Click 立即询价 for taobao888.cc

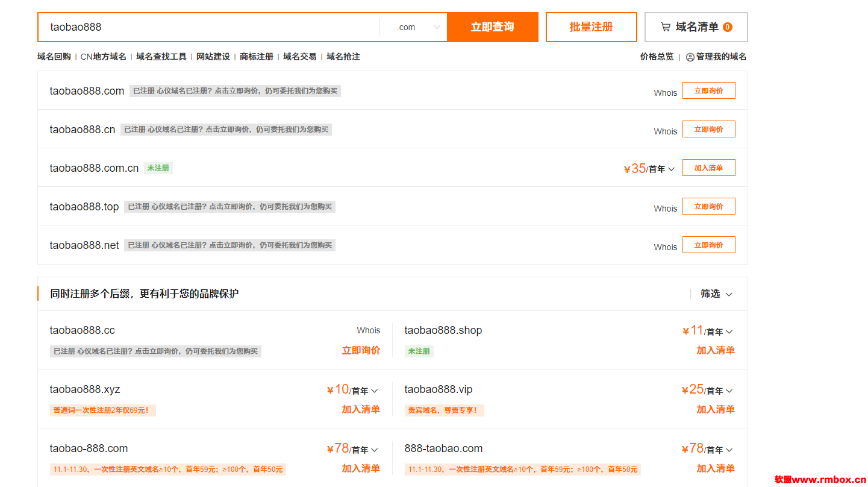[361, 350]
